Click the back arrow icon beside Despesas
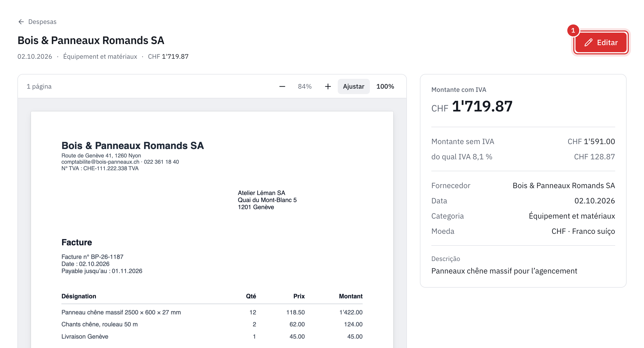This screenshot has height=348, width=644. point(21,22)
